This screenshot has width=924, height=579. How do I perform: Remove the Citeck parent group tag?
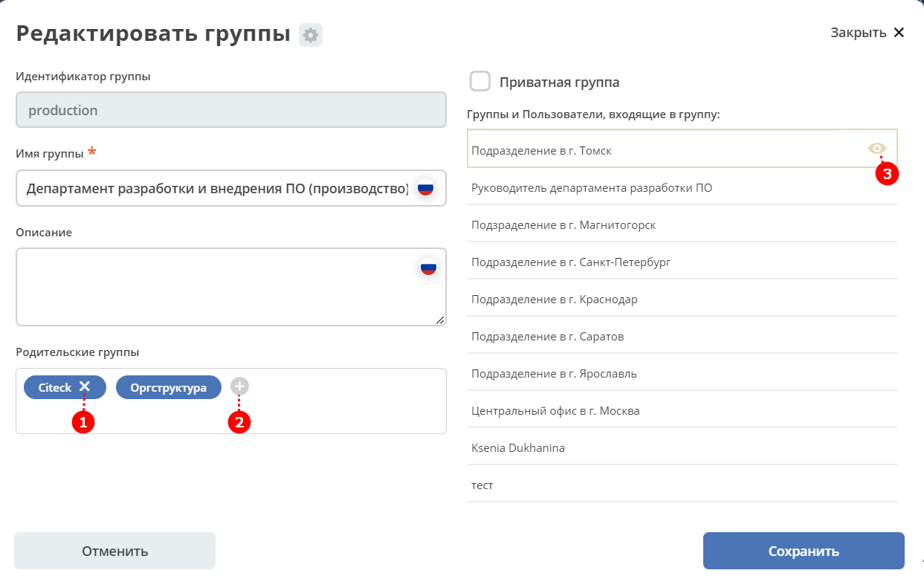85,386
